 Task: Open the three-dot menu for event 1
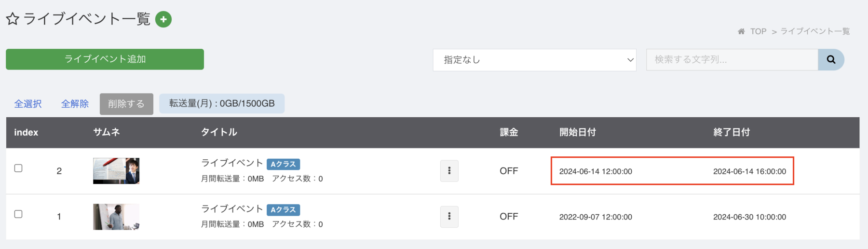[x=449, y=217]
